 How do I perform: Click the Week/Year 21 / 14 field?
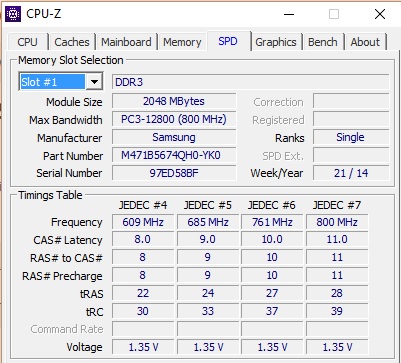point(351,173)
